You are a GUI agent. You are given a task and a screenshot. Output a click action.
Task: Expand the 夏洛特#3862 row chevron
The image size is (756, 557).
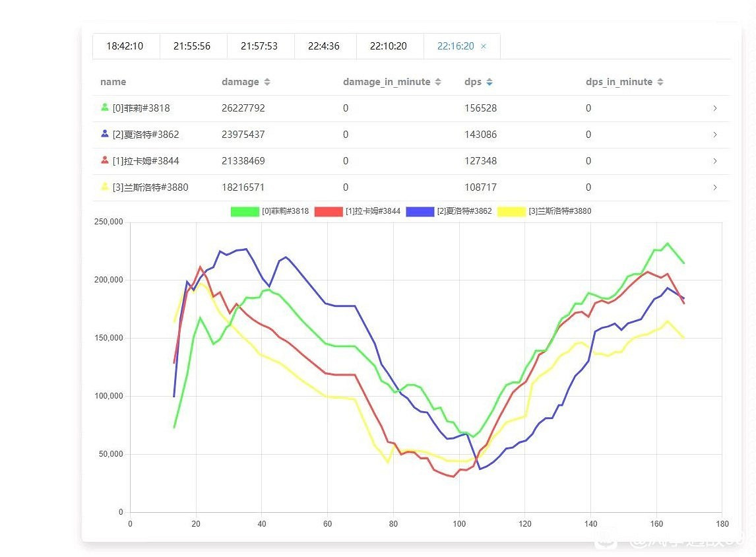714,135
